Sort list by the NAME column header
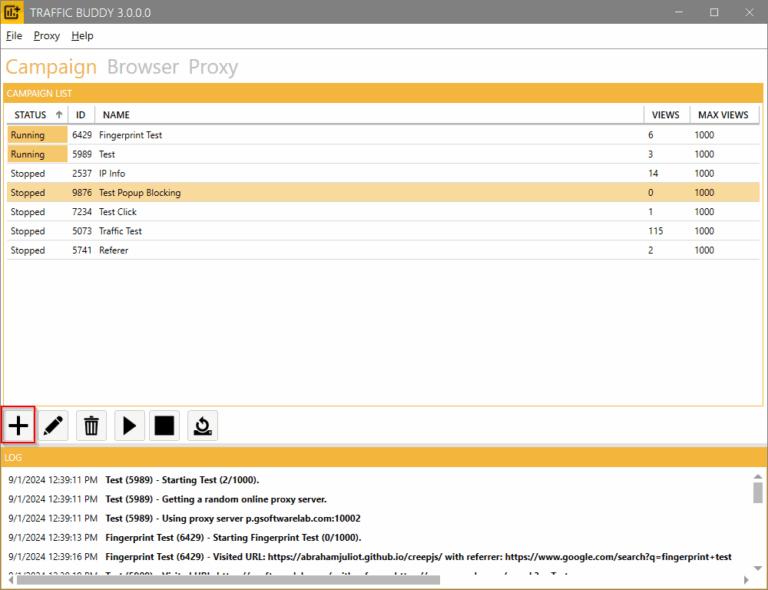 [116, 115]
